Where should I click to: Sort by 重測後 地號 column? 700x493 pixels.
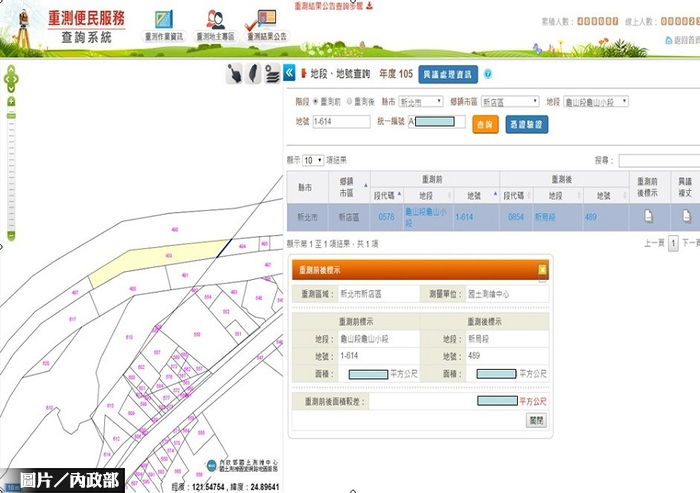(606, 196)
